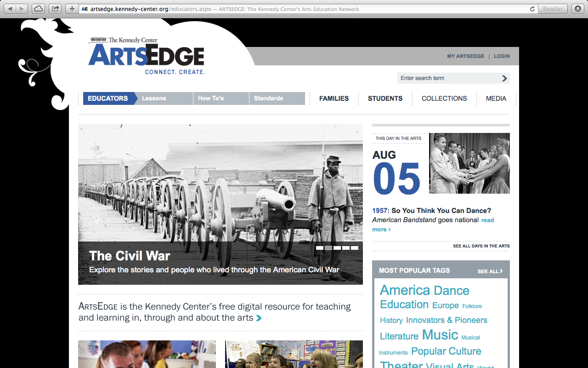Submit search with the arrow icon
The width and height of the screenshot is (588, 368).
point(504,78)
